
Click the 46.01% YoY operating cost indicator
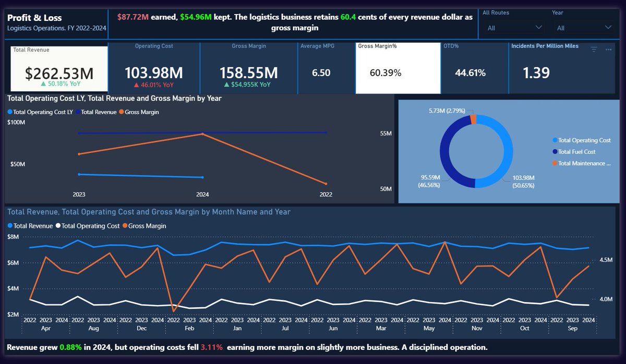pyautogui.click(x=154, y=84)
